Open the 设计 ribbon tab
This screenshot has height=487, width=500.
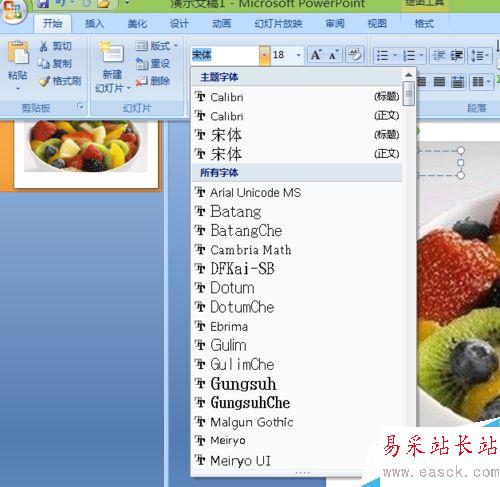(x=179, y=24)
